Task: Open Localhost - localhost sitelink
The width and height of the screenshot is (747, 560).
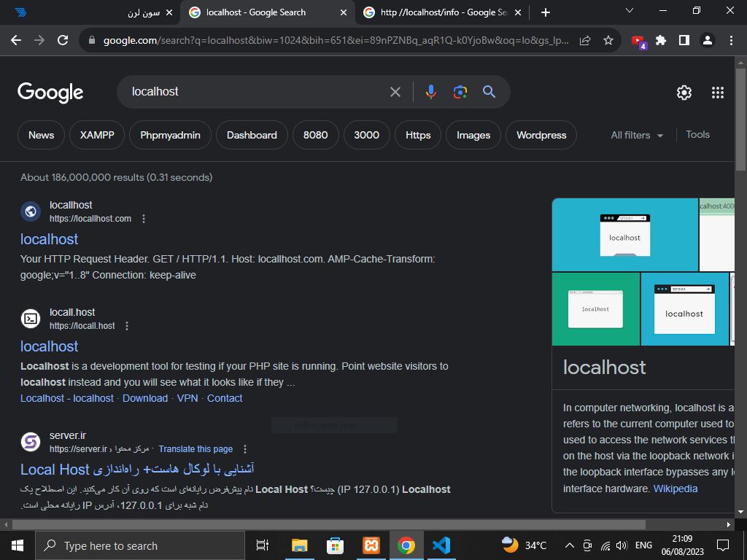Action: [x=67, y=398]
